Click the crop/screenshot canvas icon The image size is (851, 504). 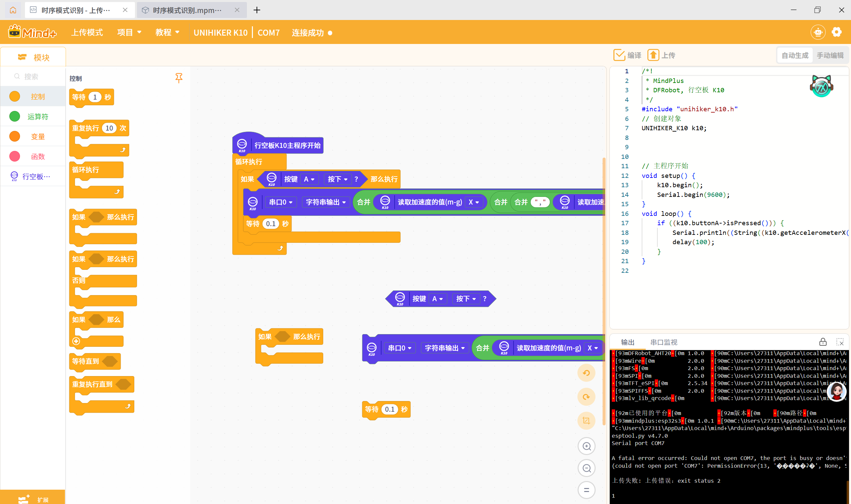click(x=586, y=421)
